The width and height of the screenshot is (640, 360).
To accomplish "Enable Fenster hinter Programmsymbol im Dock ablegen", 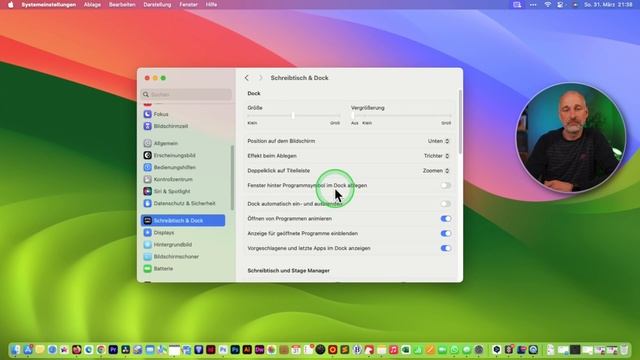I will click(x=445, y=185).
